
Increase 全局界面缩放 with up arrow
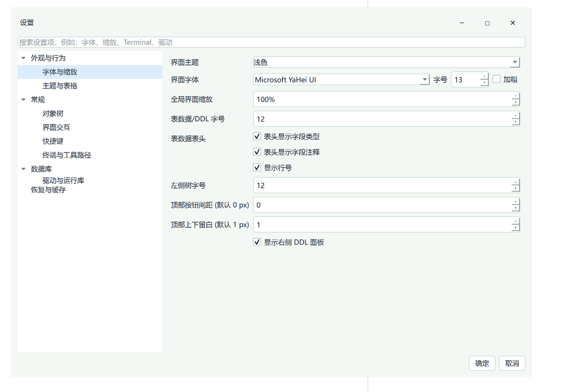click(516, 96)
